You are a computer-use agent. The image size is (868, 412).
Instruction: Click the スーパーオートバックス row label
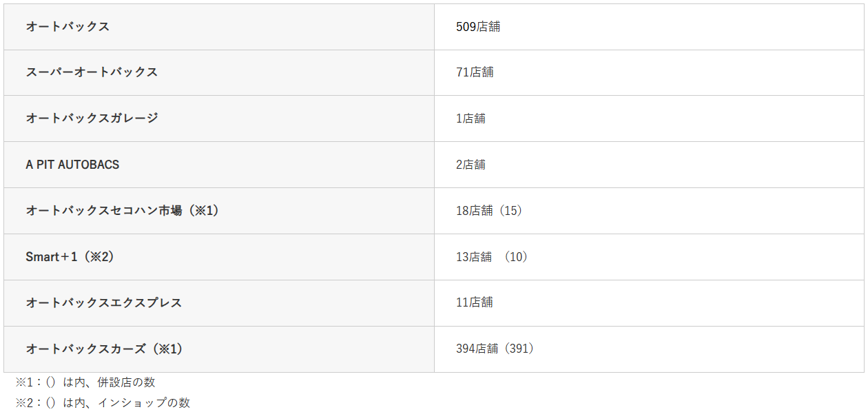coord(92,72)
